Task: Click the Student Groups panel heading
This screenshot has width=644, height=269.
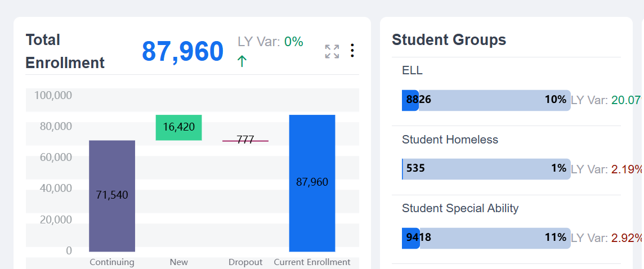Action: coord(449,40)
